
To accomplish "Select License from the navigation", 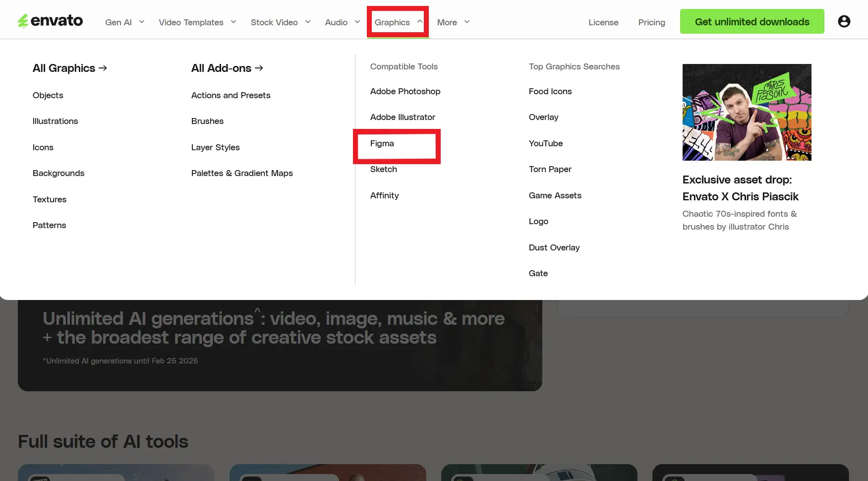I will click(x=603, y=22).
